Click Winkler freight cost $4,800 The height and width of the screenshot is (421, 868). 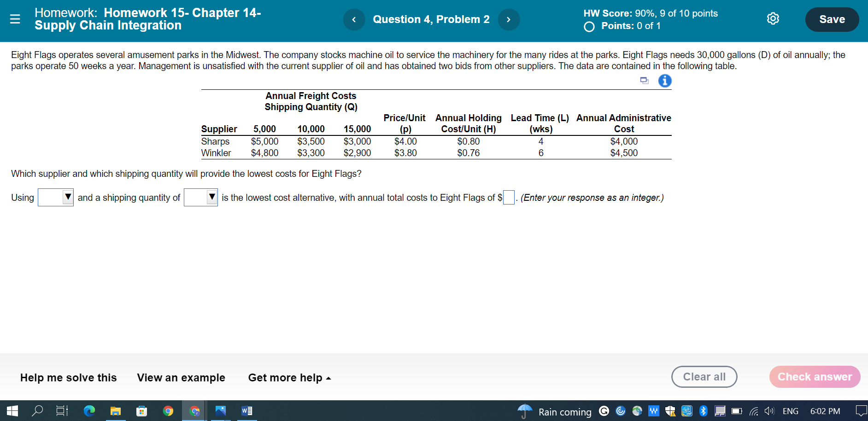264,153
